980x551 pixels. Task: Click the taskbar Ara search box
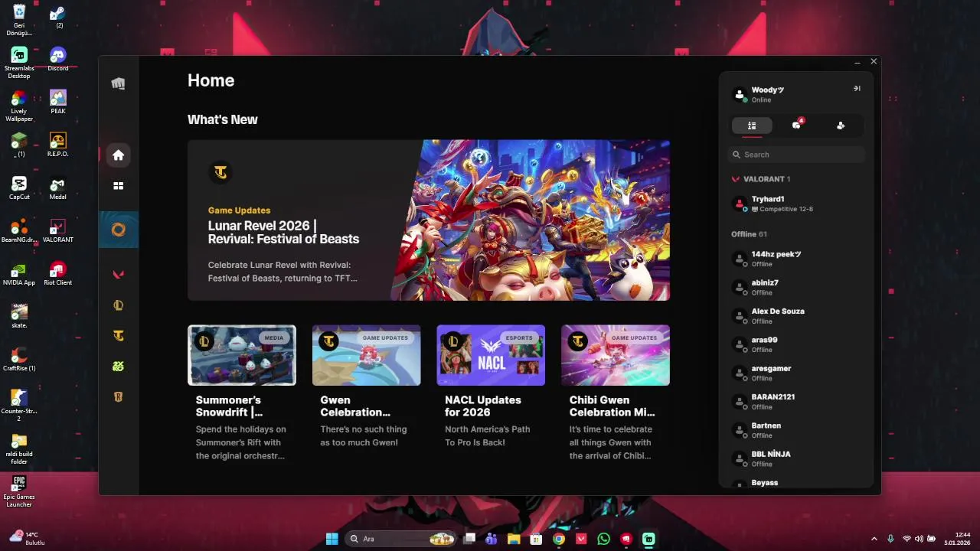click(400, 539)
